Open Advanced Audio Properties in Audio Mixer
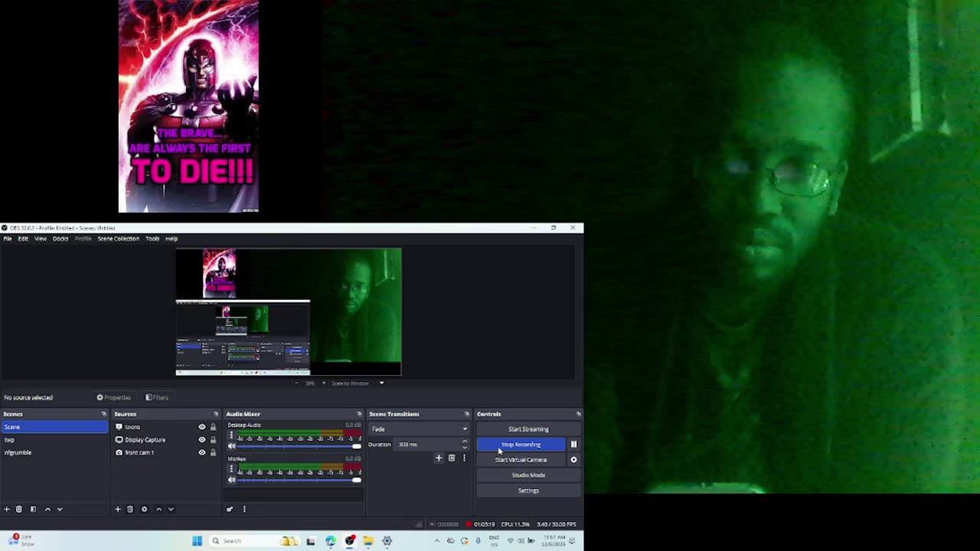The width and height of the screenshot is (980, 551). tap(230, 509)
